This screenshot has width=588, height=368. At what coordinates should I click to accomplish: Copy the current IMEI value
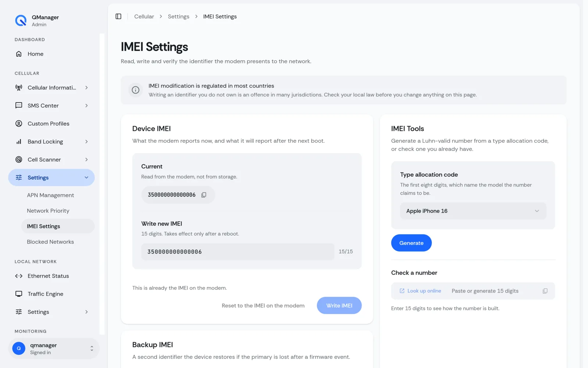coord(204,195)
